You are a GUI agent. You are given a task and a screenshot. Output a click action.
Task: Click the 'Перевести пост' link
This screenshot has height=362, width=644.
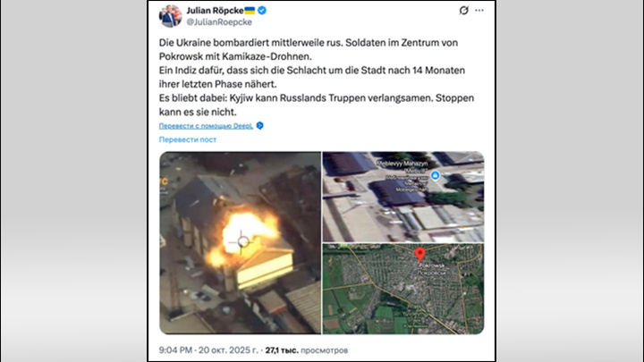[188, 139]
